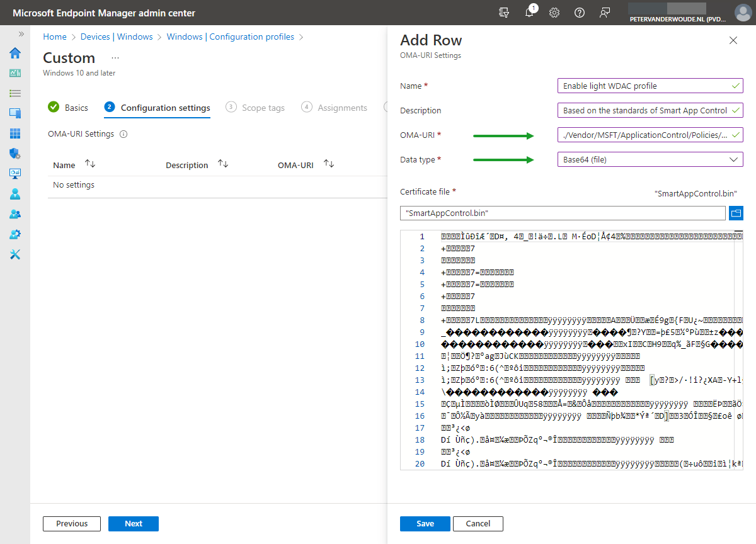Sort the OMA-URI column

327,164
